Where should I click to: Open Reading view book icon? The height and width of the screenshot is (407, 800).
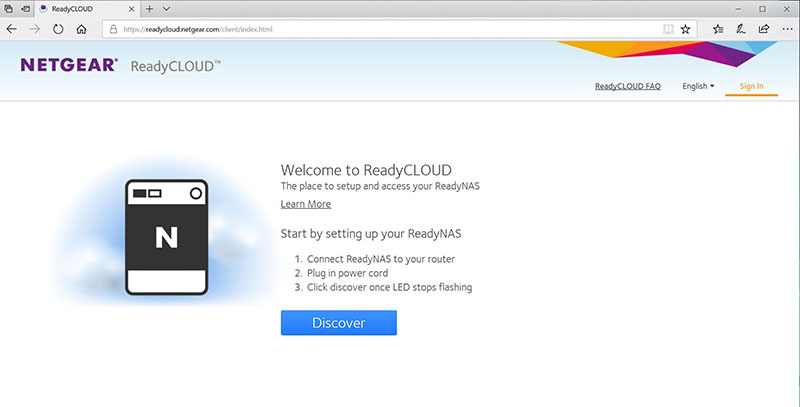(668, 30)
